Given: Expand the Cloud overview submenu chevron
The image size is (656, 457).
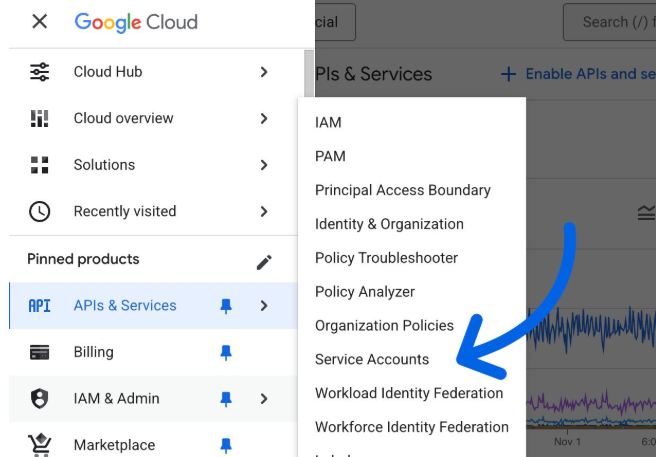Looking at the screenshot, I should pos(264,118).
